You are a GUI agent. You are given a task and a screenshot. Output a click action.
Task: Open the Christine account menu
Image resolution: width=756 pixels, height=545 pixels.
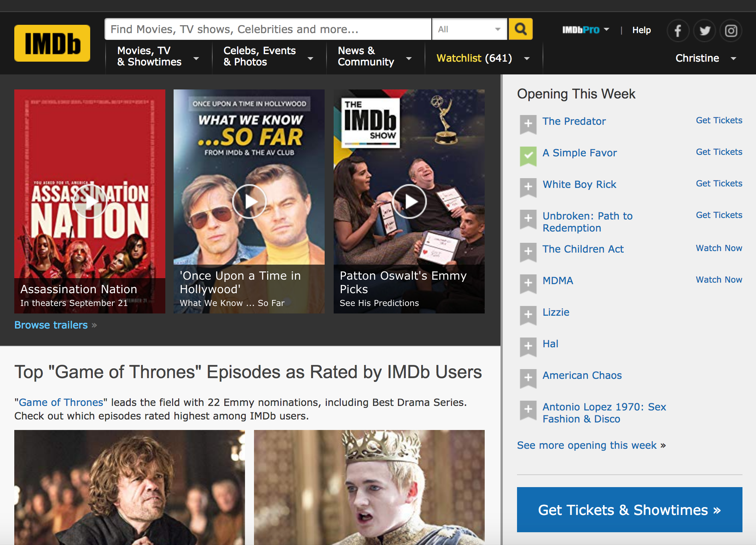[697, 58]
